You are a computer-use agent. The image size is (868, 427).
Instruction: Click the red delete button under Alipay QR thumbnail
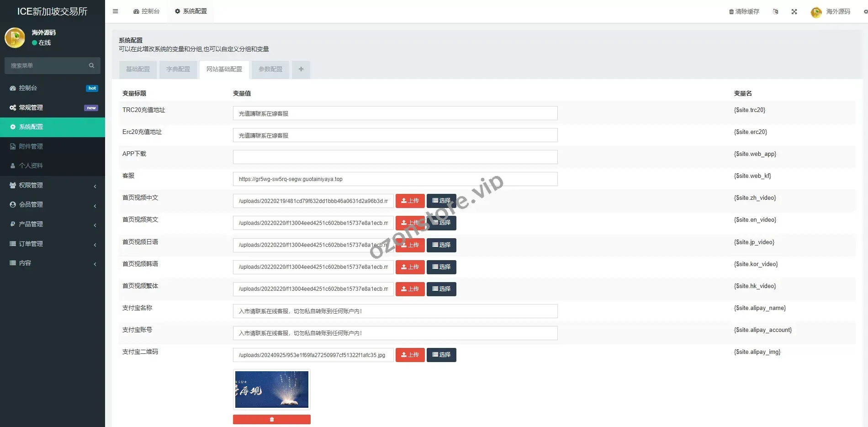point(271,419)
